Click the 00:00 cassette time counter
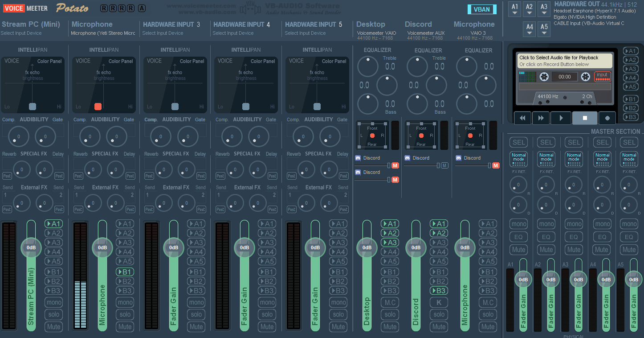 pyautogui.click(x=564, y=77)
